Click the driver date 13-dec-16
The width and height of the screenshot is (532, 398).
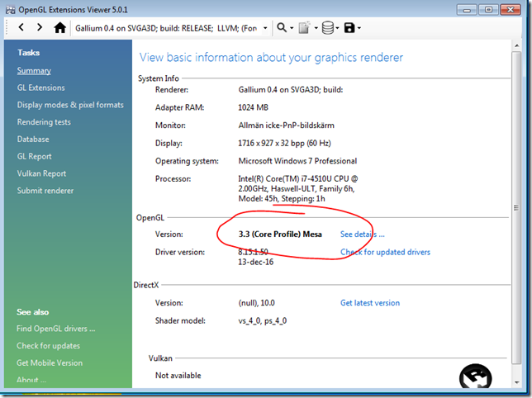(256, 262)
